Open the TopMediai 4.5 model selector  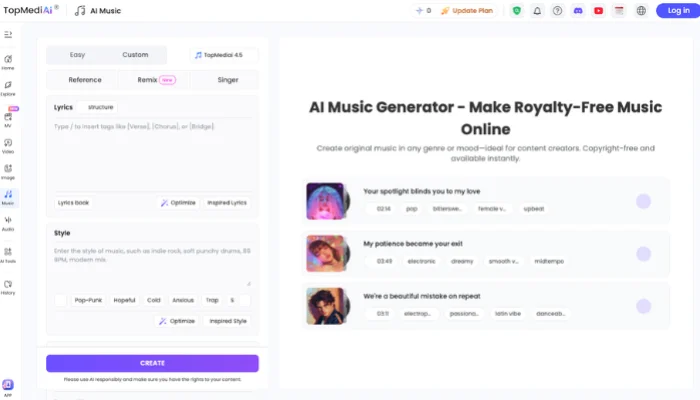pyautogui.click(x=224, y=55)
